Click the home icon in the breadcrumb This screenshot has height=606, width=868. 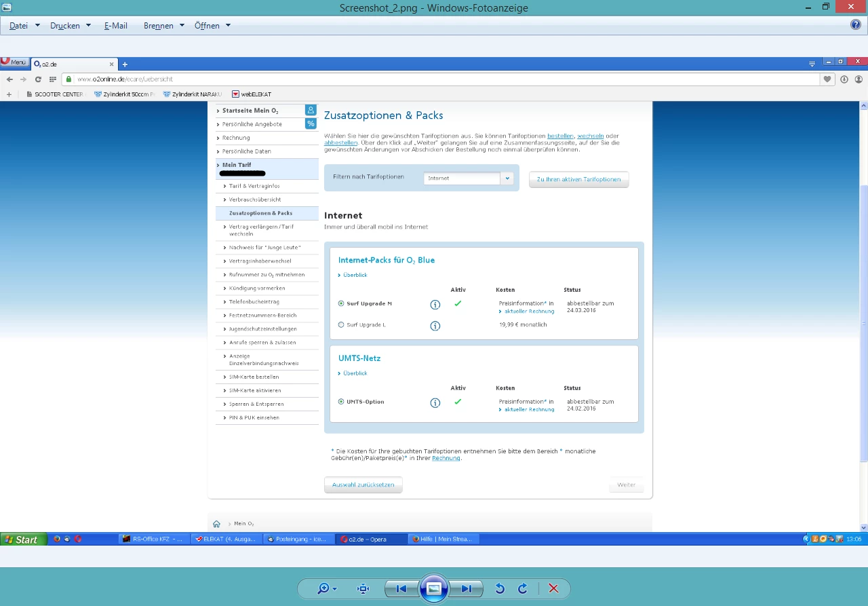[216, 524]
